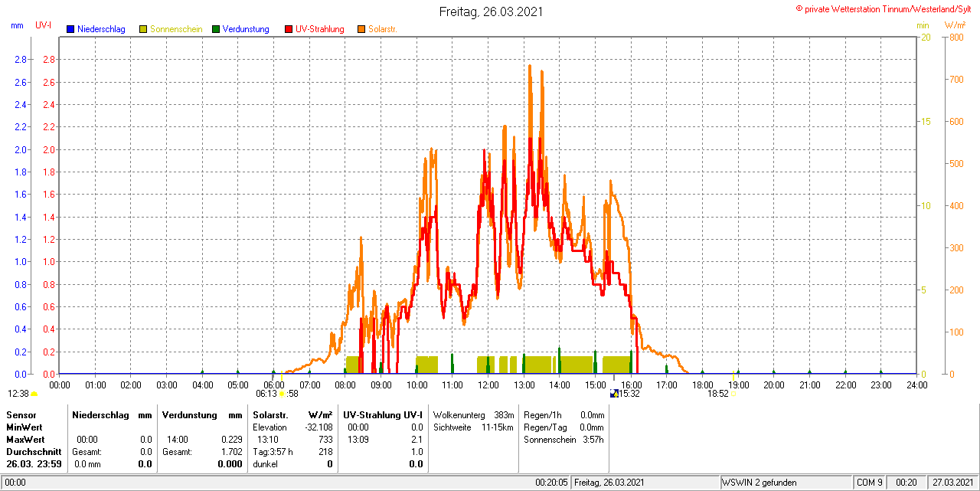This screenshot has width=980, height=491.
Task: Click the orange Solarstr. legend swatch
Action: pyautogui.click(x=361, y=29)
